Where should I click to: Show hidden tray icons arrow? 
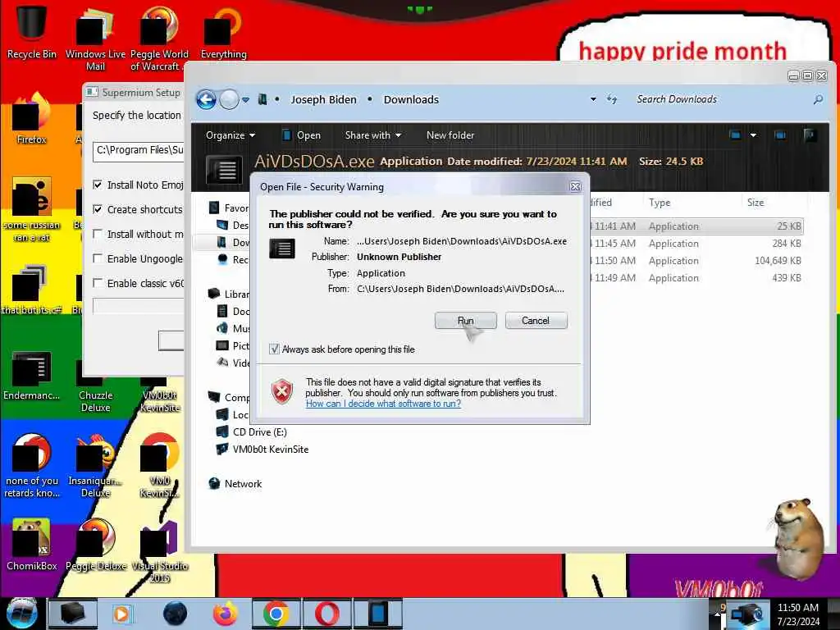tap(717, 614)
